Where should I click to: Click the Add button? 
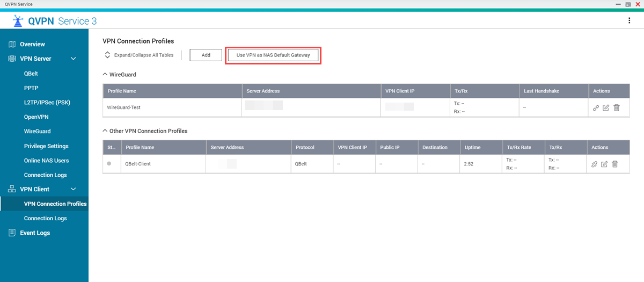pos(206,55)
